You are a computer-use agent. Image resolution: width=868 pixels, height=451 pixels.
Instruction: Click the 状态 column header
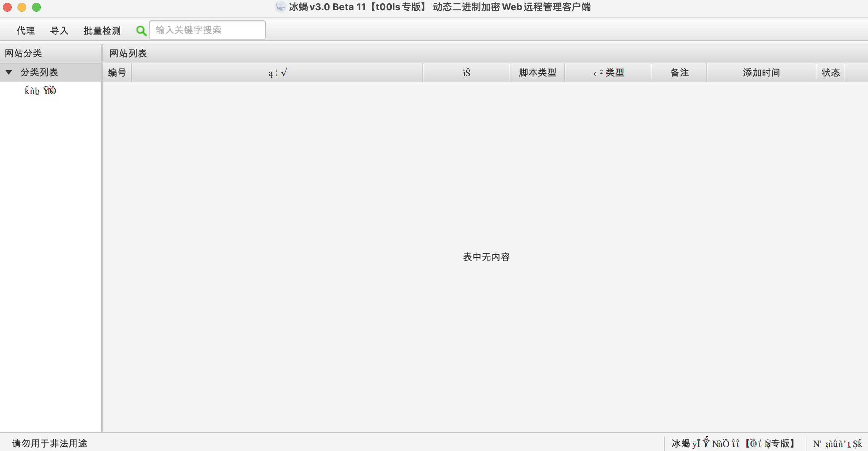[830, 72]
